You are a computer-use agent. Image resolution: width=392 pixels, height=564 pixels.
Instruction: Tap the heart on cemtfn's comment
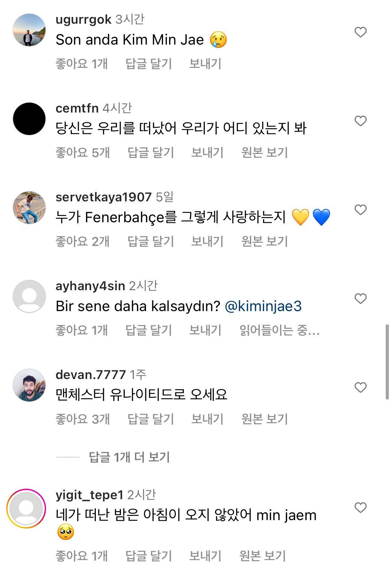pyautogui.click(x=360, y=121)
